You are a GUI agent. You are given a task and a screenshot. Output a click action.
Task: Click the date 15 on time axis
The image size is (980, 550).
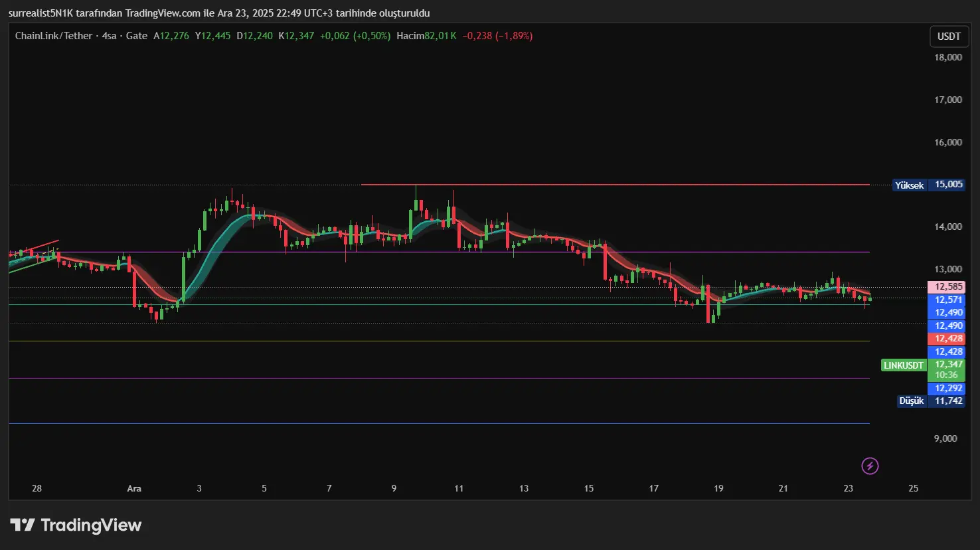pos(589,489)
